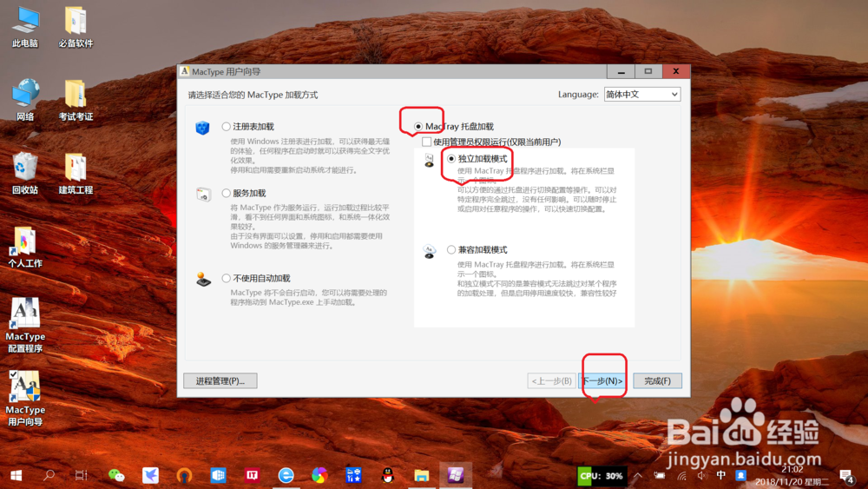Screen dimensions: 868x489
Task: Click the blue registry cube icon
Action: (x=202, y=129)
